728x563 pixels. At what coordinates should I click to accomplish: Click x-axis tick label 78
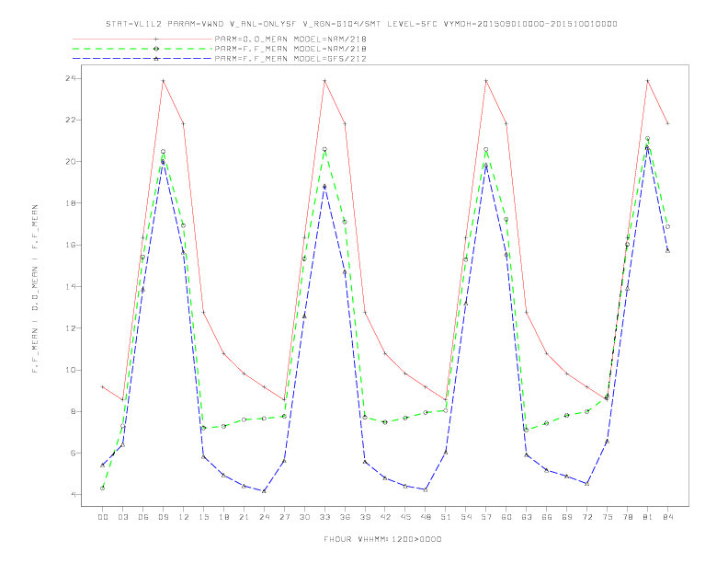click(628, 517)
